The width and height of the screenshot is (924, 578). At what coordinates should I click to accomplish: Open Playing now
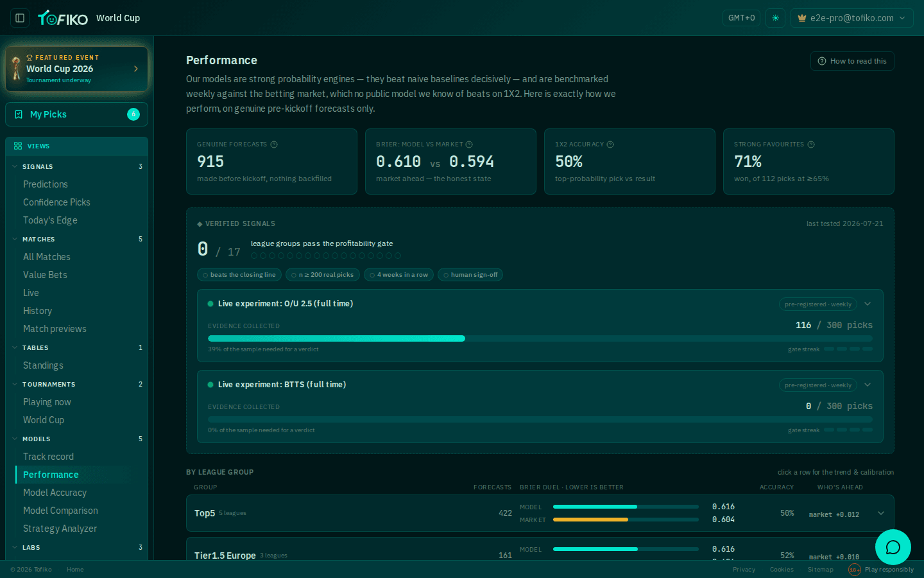pos(47,402)
